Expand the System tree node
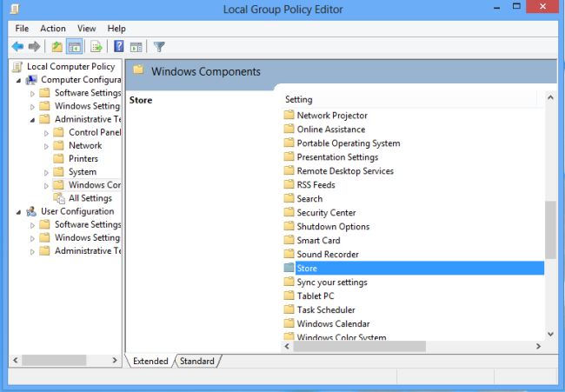 tap(46, 173)
